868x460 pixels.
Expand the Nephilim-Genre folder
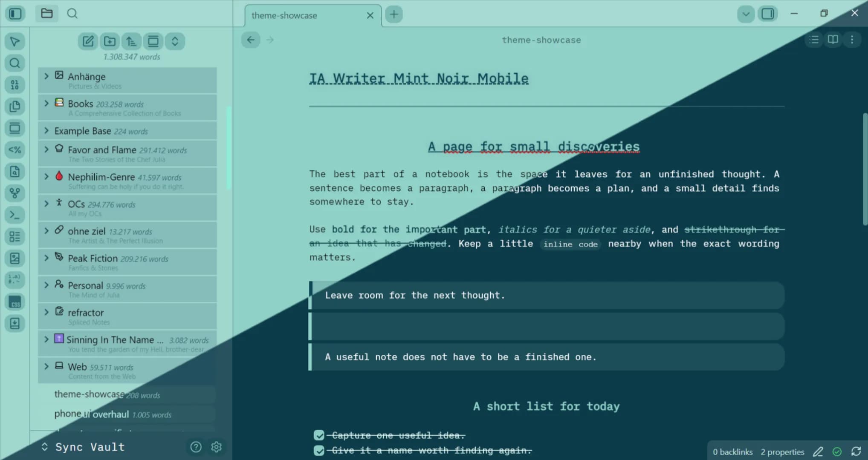pos(46,176)
